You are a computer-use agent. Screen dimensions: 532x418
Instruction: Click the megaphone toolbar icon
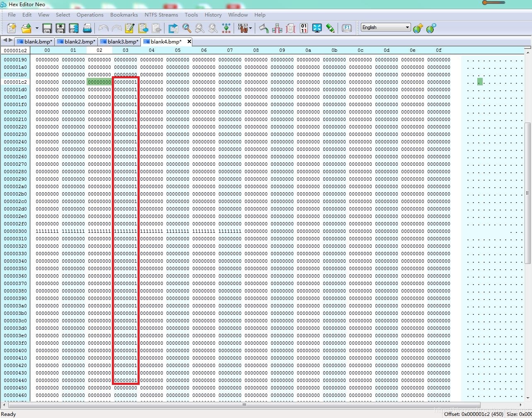pos(264,28)
